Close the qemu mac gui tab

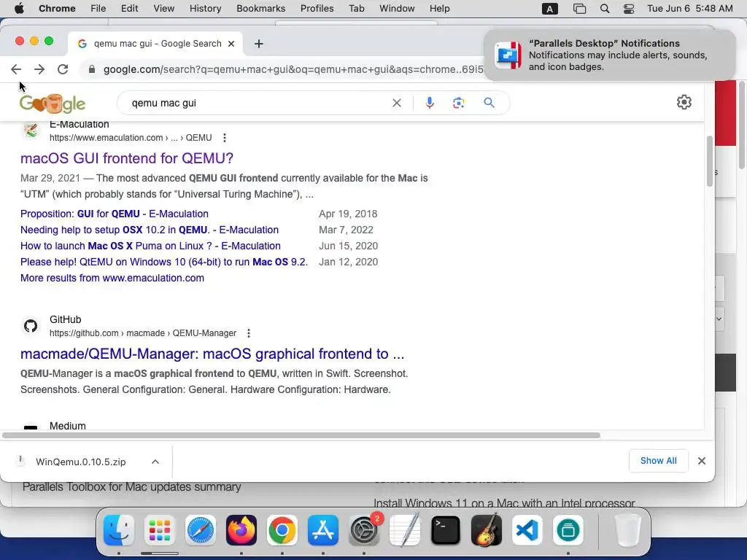(x=231, y=44)
